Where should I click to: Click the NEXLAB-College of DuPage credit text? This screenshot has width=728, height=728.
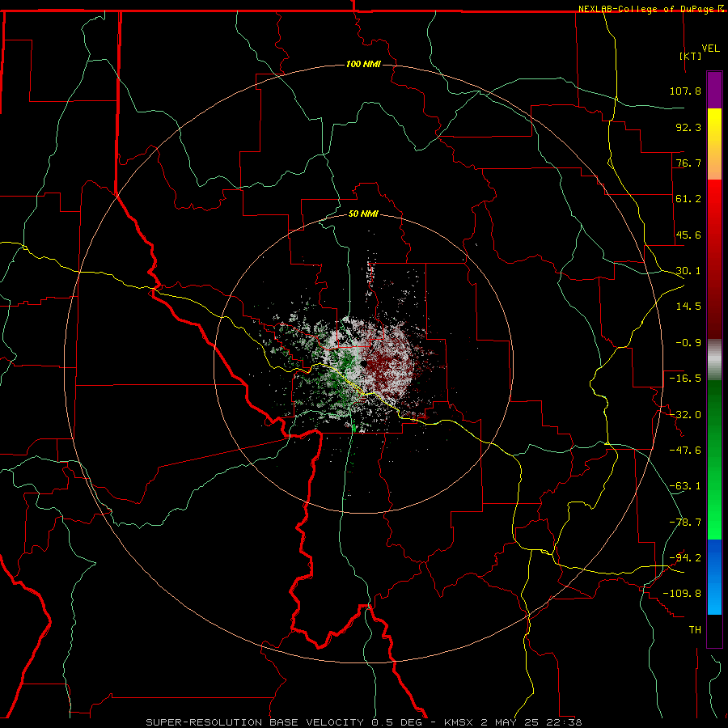[x=646, y=9]
